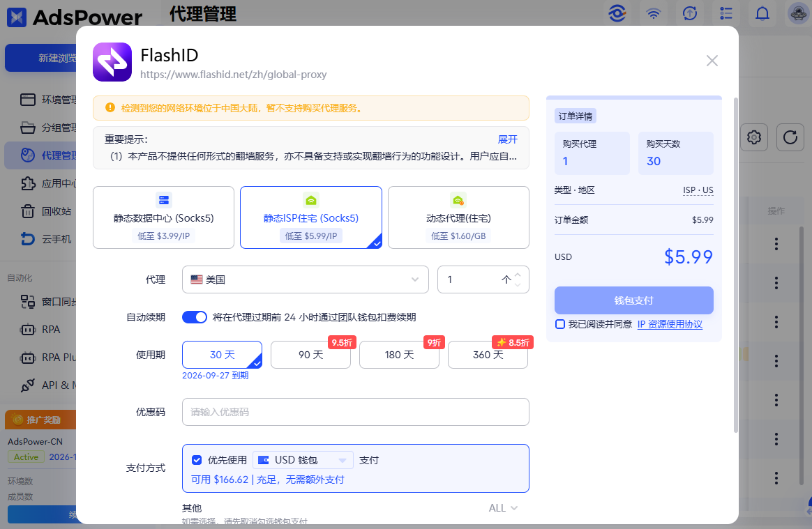This screenshot has width=812, height=529.
Task: Click the RPA Plus robot icon
Action: click(x=27, y=358)
